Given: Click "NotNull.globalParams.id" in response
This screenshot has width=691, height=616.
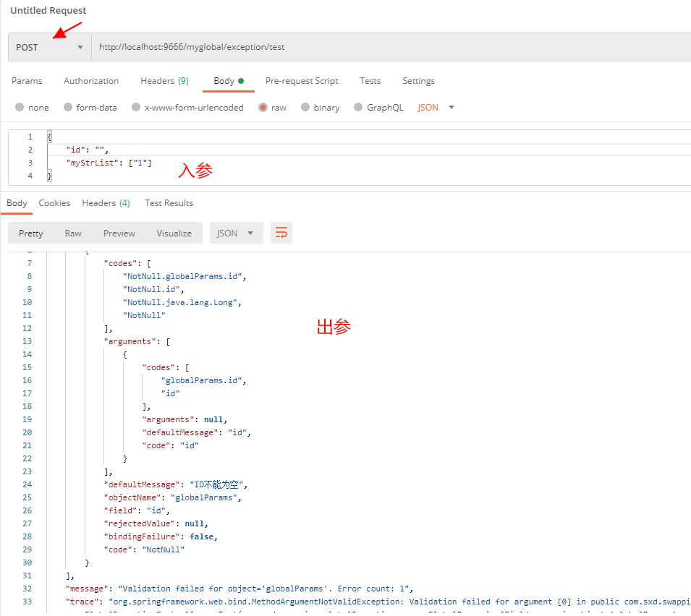Looking at the screenshot, I should pos(182,276).
